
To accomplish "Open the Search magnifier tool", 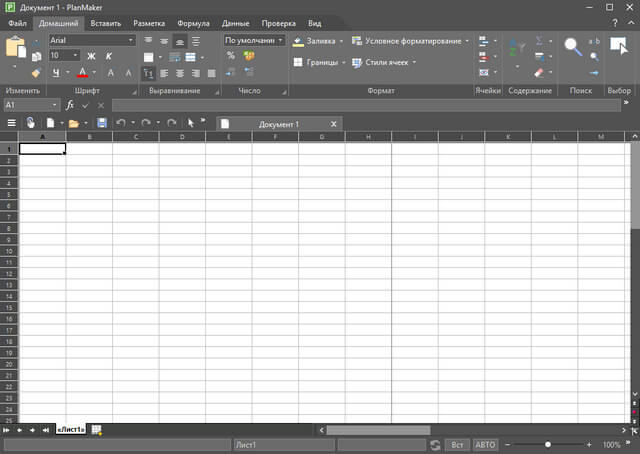I will tap(573, 47).
